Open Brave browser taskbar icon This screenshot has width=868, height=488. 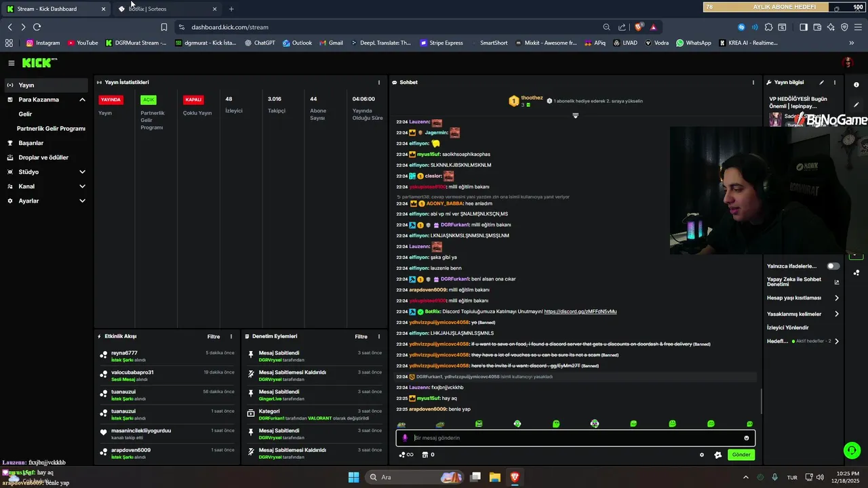click(515, 477)
